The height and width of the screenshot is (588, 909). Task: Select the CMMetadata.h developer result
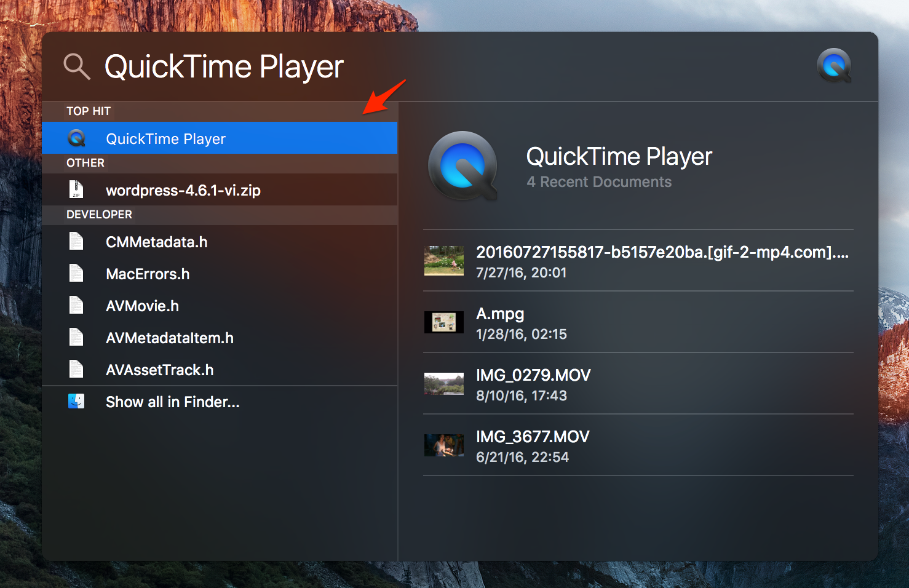(x=156, y=241)
